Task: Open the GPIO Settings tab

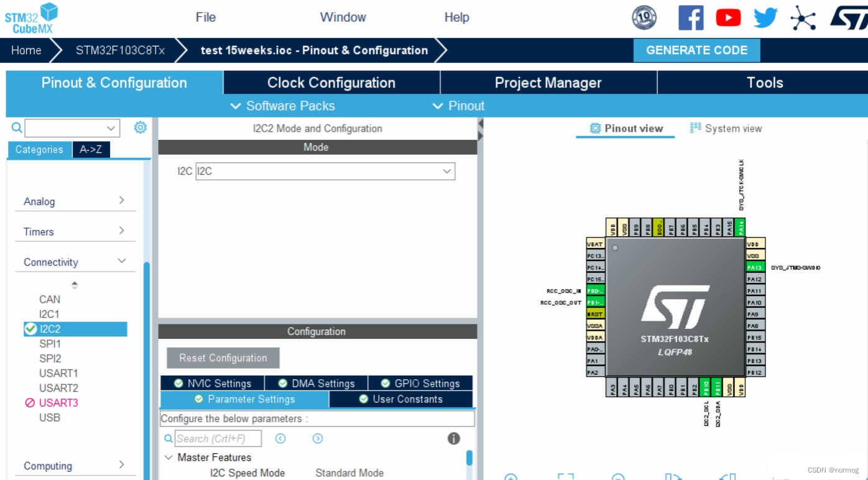Action: pos(420,384)
